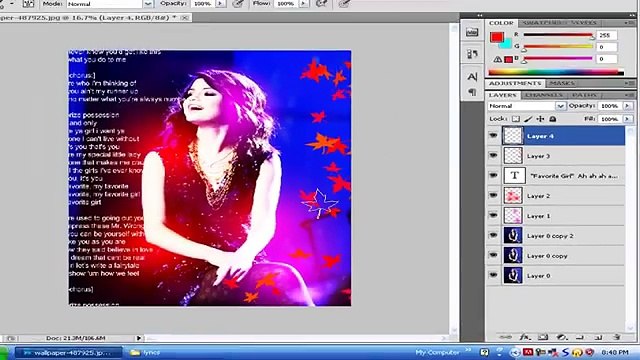Click the network disconnected tray icon
This screenshot has width=640, height=360.
coord(553,352)
